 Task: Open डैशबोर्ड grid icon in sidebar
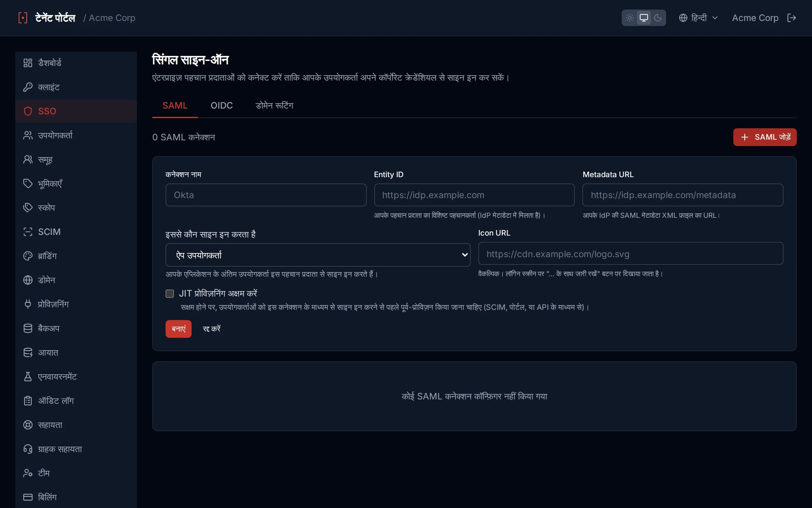(x=28, y=63)
